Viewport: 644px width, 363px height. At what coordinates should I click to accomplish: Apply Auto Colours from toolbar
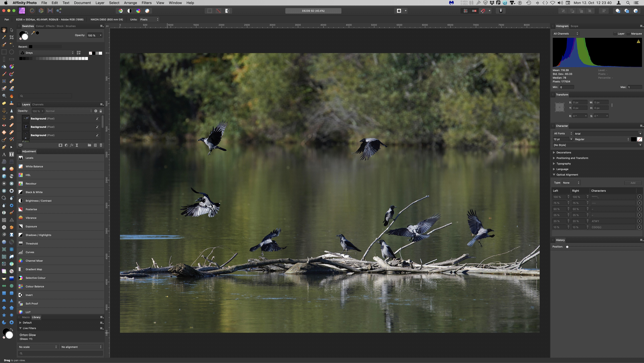[x=138, y=11]
